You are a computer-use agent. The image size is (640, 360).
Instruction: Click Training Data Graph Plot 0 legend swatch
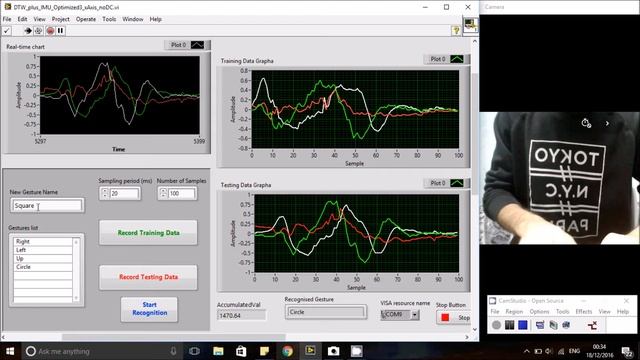457,59
